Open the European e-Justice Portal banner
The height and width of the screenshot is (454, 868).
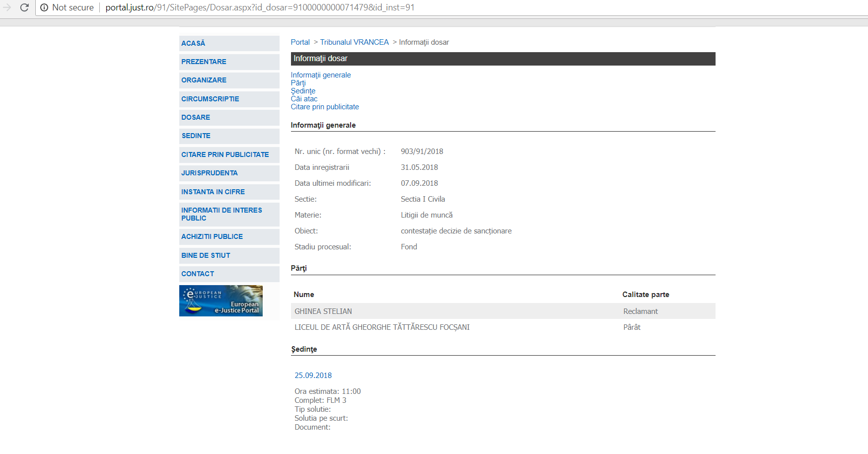tap(221, 301)
